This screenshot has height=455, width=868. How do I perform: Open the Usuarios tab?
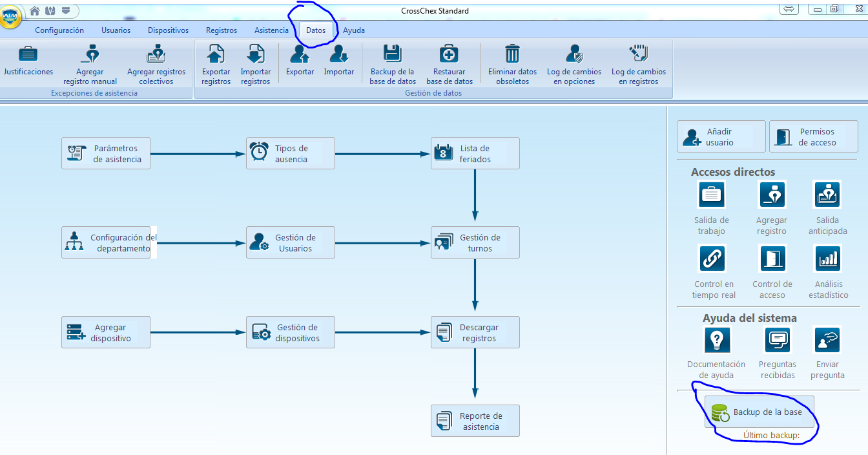(x=116, y=30)
